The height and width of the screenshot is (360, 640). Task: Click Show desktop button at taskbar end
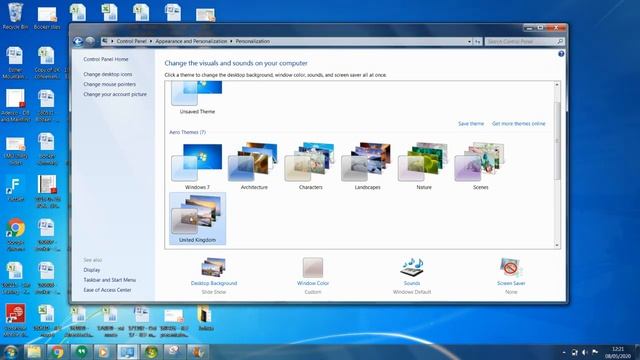pyautogui.click(x=637, y=352)
